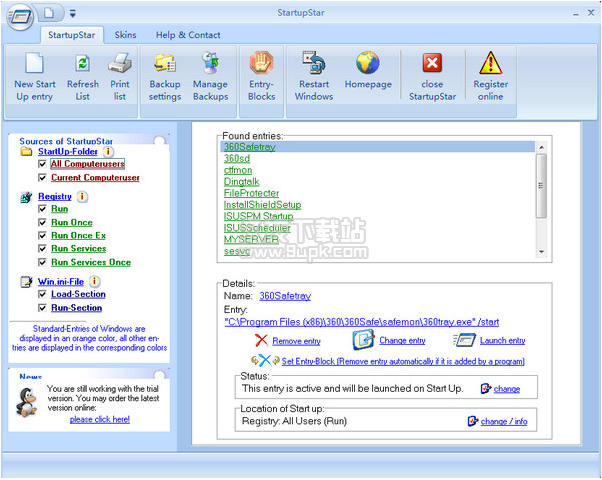Click Restart Windows icon
Screen dimensions: 602x480
click(x=314, y=63)
